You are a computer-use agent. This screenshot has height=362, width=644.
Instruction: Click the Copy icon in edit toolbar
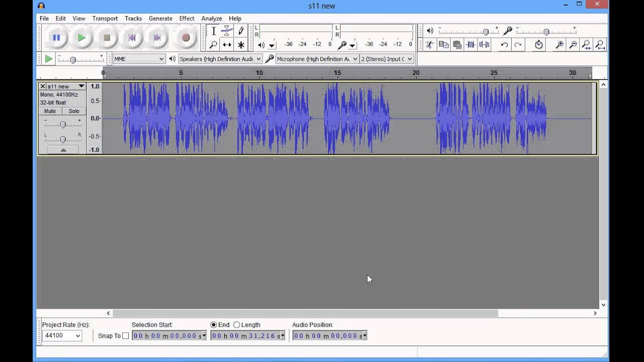[443, 45]
